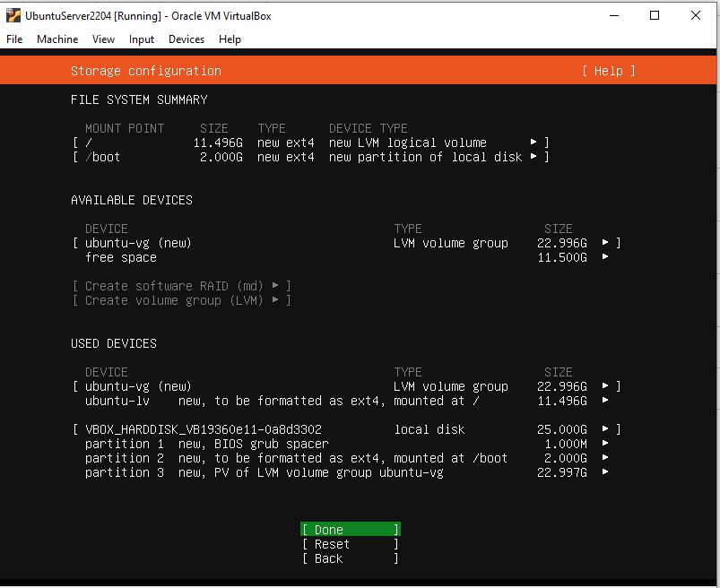Choose Create software RAID (md)

click(182, 286)
